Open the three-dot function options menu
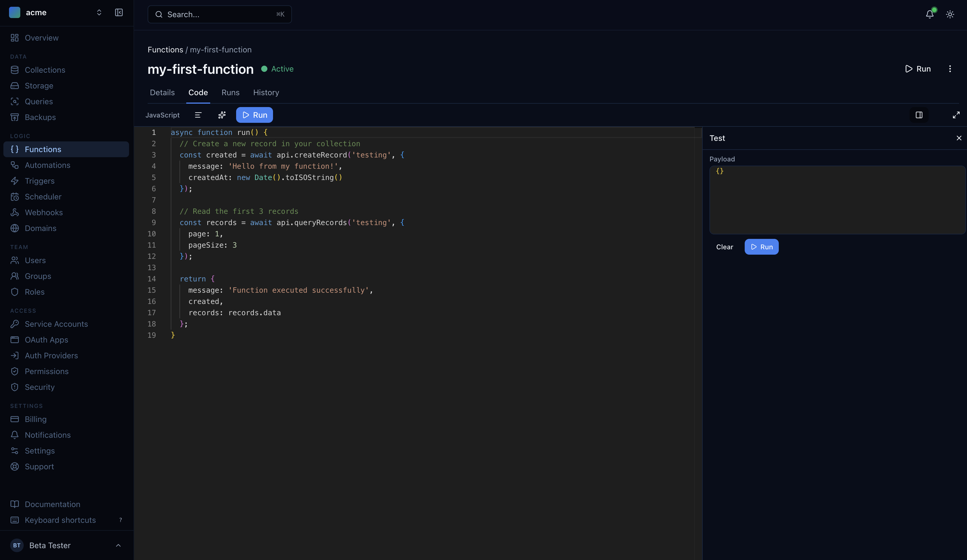The image size is (967, 560). [x=950, y=69]
